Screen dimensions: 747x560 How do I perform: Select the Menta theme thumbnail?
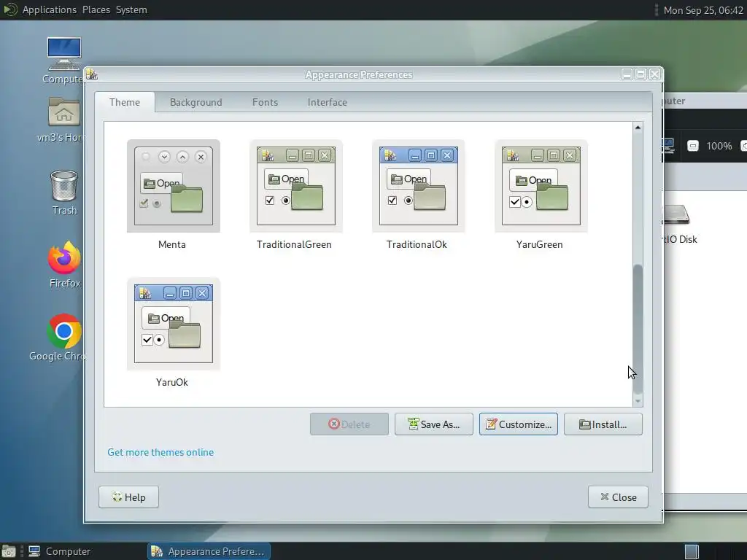(174, 186)
